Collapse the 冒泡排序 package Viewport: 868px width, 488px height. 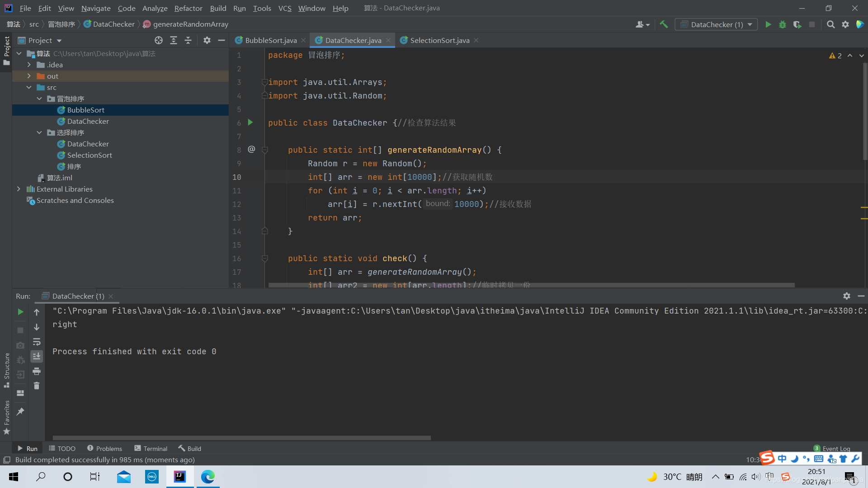pyautogui.click(x=39, y=99)
